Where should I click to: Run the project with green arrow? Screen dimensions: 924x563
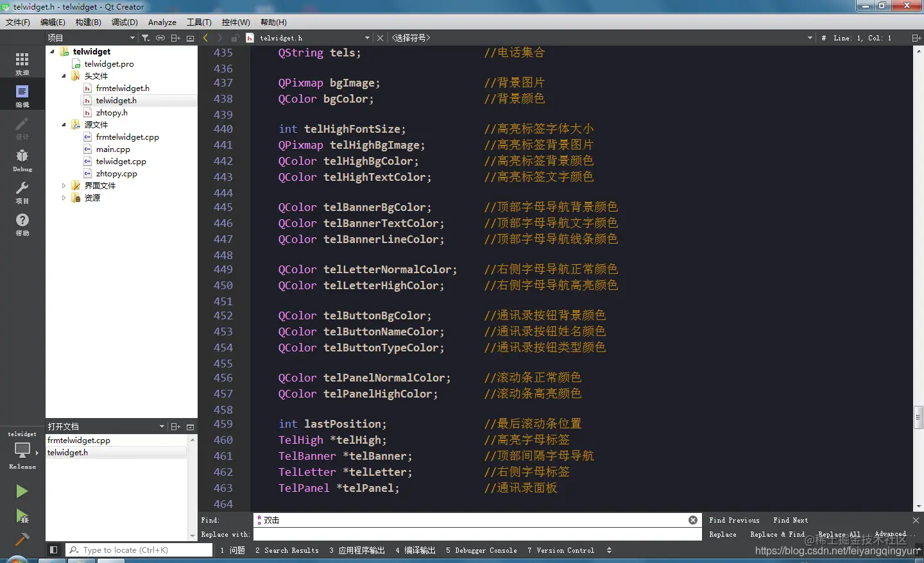[22, 491]
